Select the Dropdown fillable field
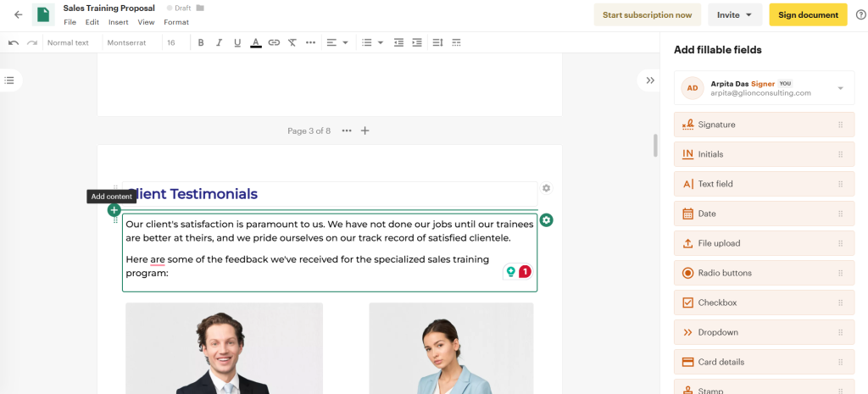 point(764,333)
